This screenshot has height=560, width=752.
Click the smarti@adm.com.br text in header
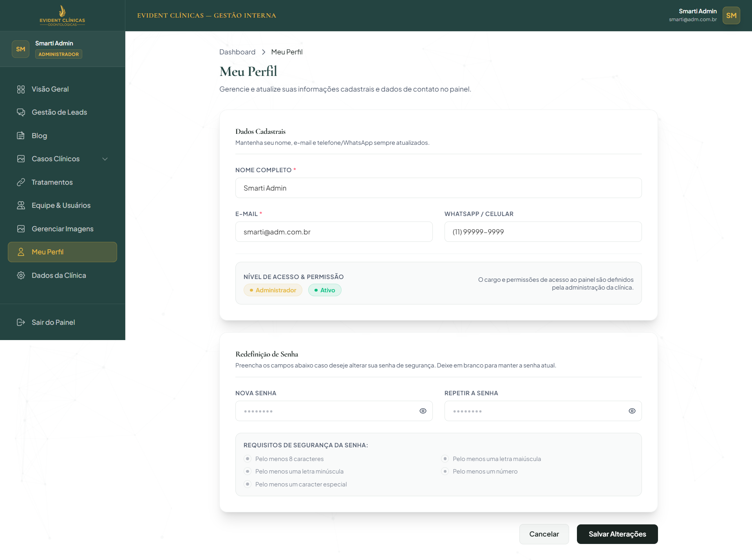tap(693, 20)
